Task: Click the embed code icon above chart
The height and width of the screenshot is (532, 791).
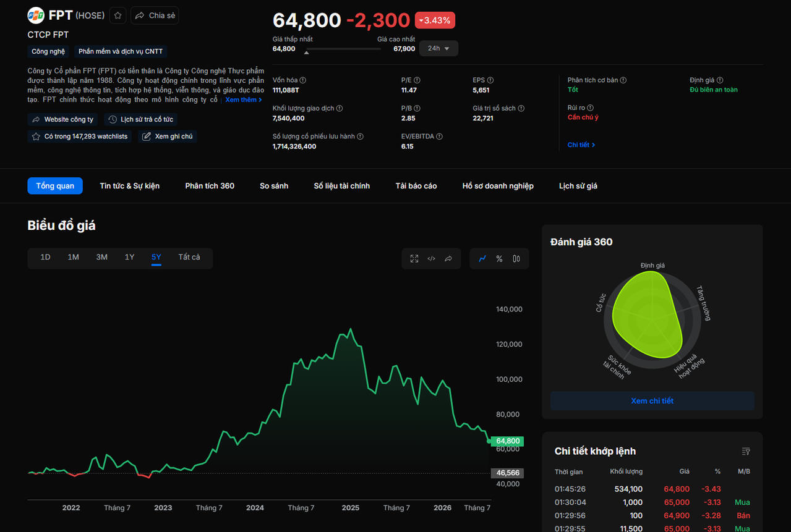Action: pos(432,258)
